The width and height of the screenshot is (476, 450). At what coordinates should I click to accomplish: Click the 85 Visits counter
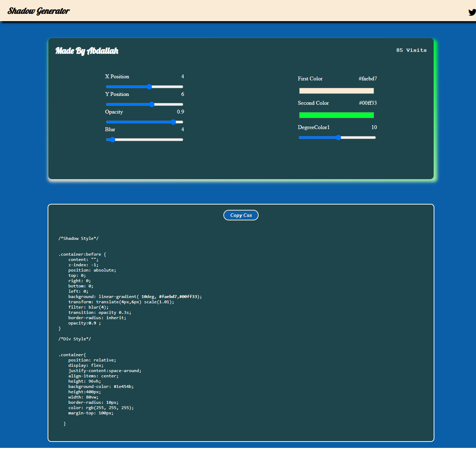411,50
